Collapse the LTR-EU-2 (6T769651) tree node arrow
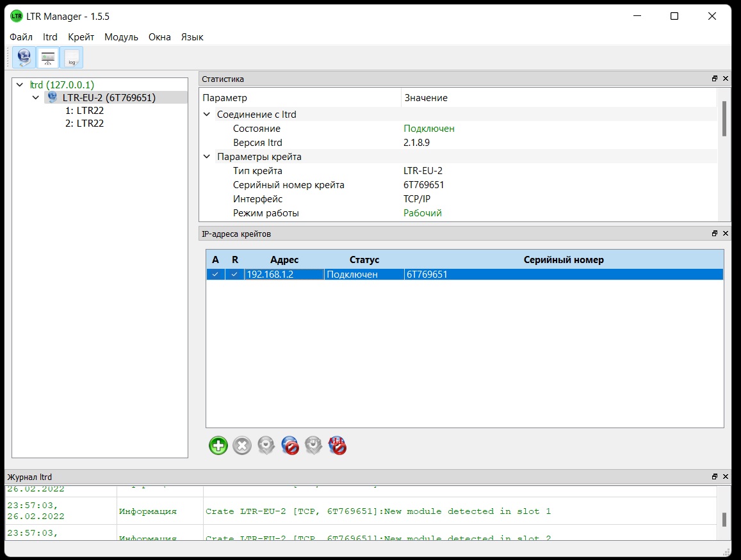 click(x=35, y=98)
